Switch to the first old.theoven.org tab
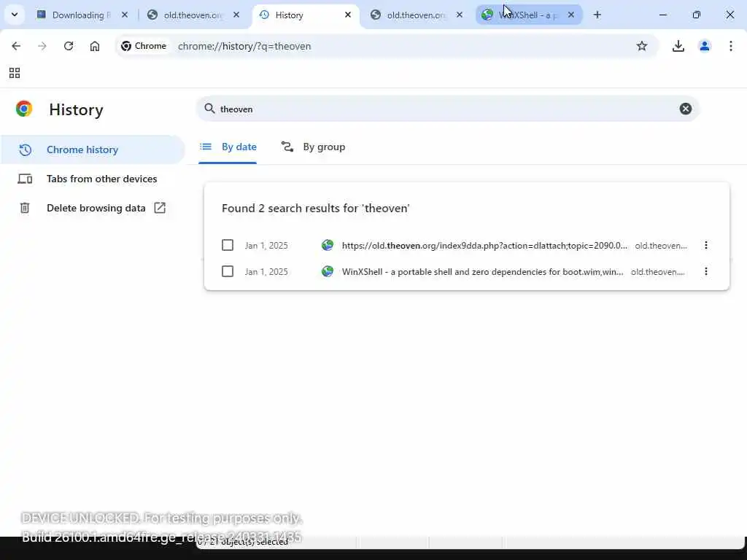Viewport: 747px width, 560px height. tap(193, 15)
